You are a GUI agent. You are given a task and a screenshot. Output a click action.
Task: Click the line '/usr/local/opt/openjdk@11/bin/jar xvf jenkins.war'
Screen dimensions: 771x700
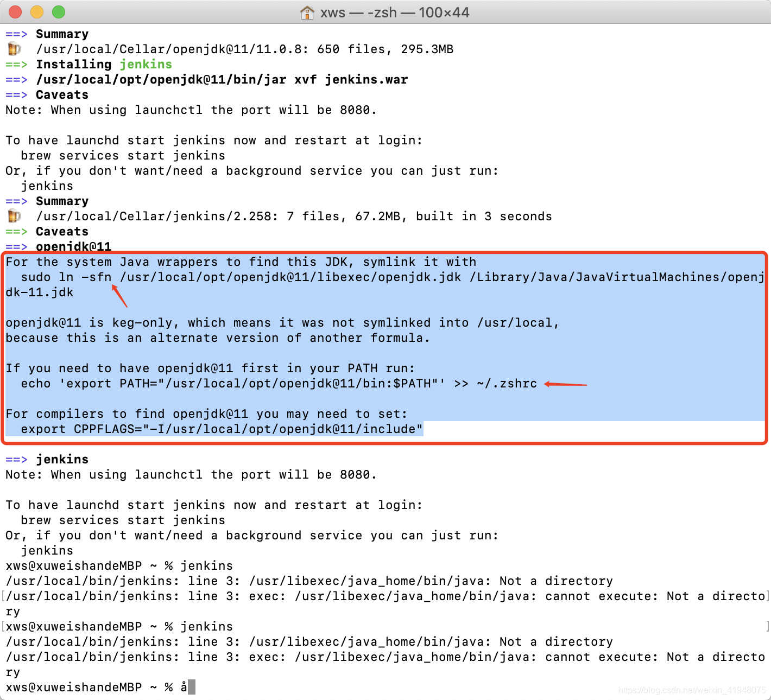[222, 79]
